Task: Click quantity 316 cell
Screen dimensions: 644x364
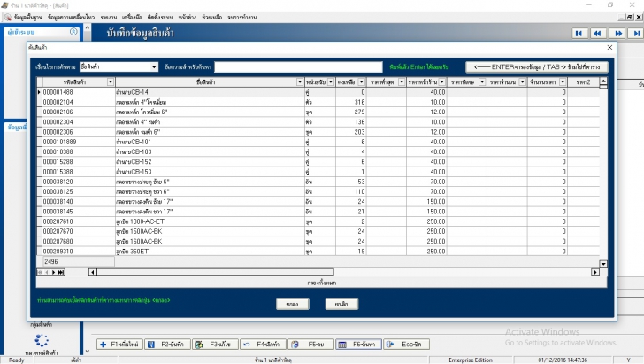Action: coord(350,102)
